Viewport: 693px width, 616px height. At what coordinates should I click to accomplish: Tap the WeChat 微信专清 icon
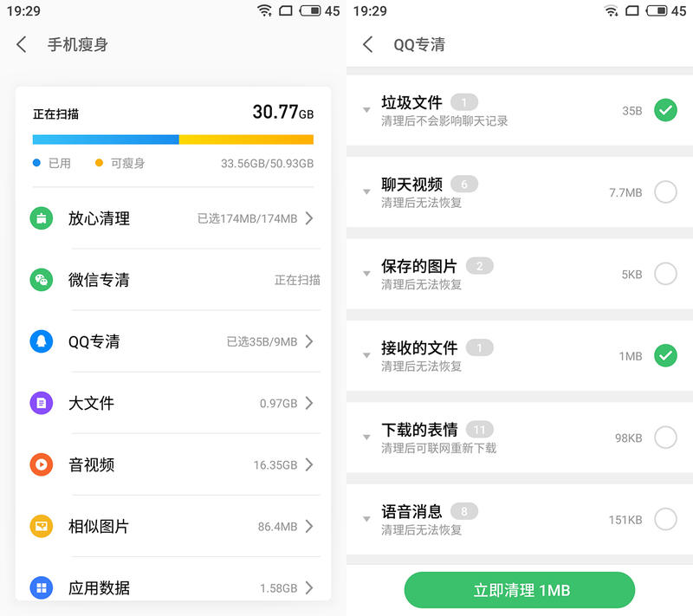click(x=42, y=280)
